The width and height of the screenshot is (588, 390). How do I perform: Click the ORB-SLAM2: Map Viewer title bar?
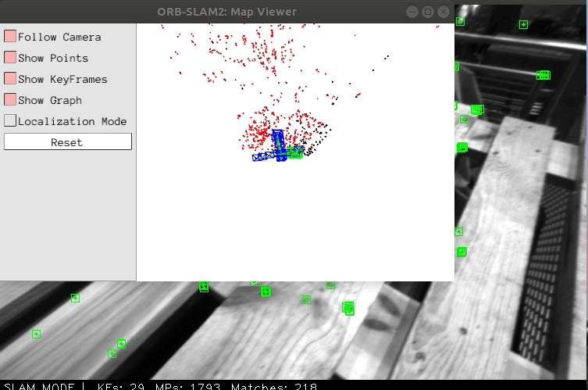227,12
